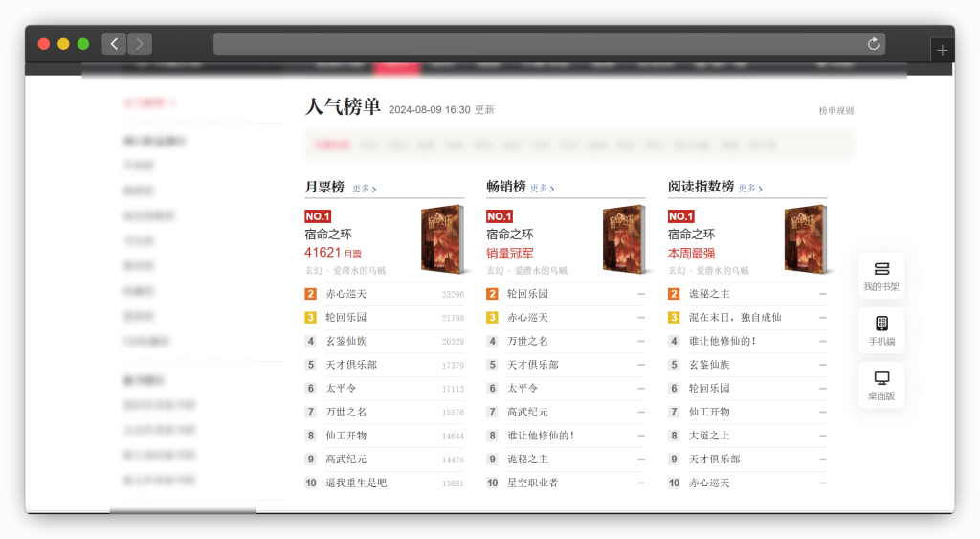Reload the page with refresh icon
The width and height of the screenshot is (980, 539).
coord(873,44)
